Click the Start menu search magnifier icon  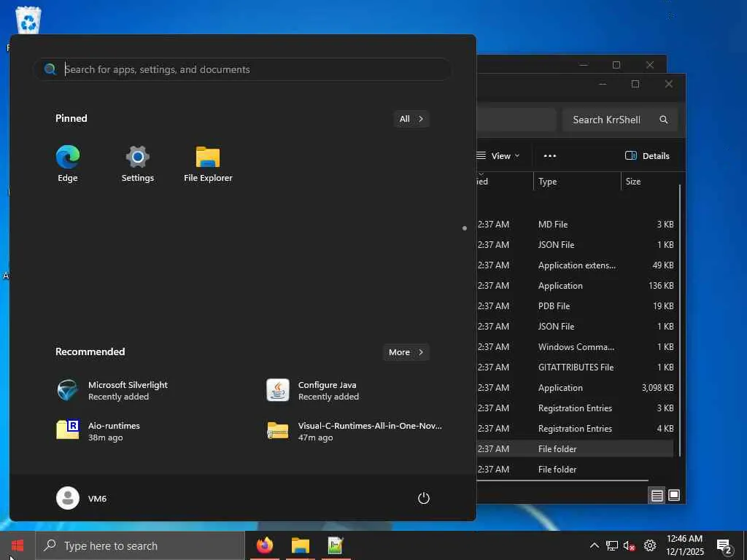tap(50, 69)
